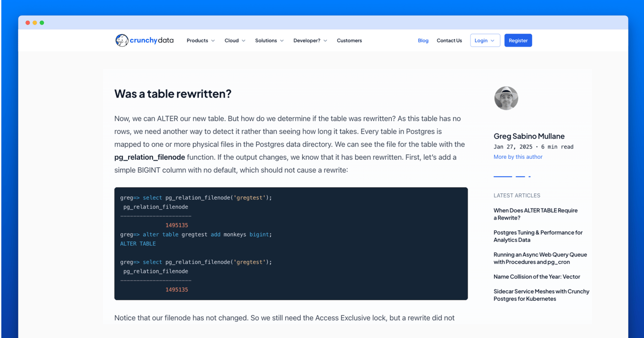Image resolution: width=644 pixels, height=338 pixels.
Task: Click the yellow minimize window button
Action: (x=35, y=23)
